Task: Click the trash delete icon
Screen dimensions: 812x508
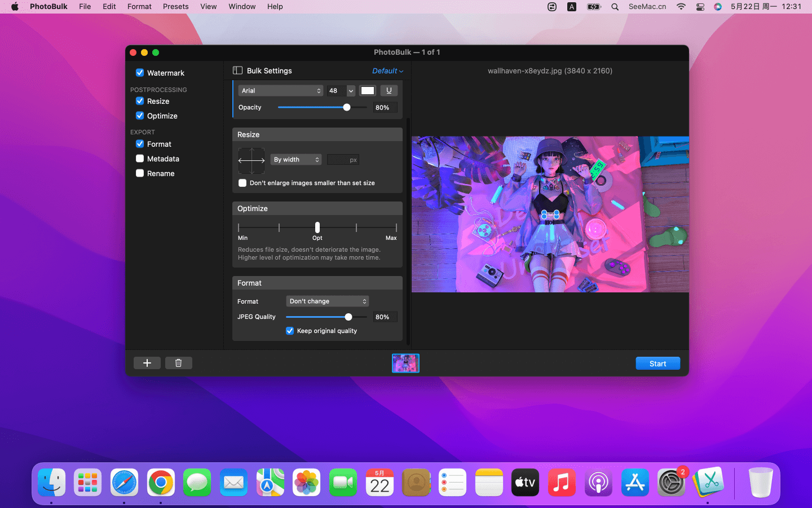Action: (x=178, y=363)
